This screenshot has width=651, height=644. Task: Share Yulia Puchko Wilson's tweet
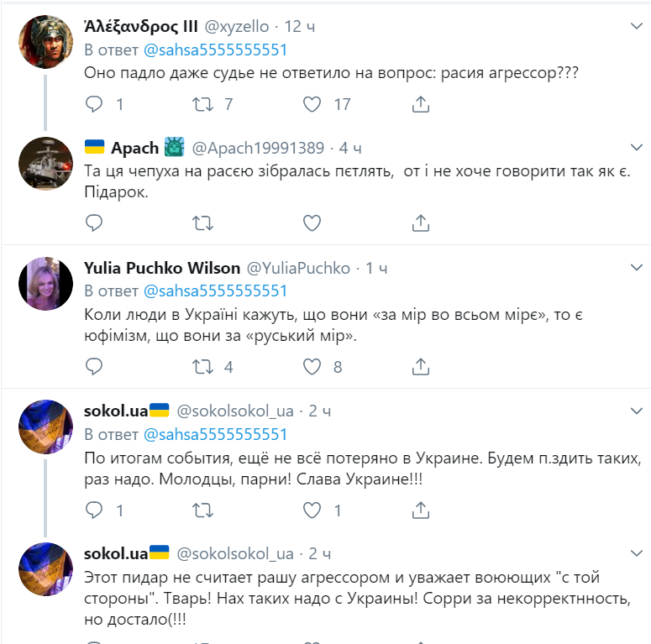421,366
